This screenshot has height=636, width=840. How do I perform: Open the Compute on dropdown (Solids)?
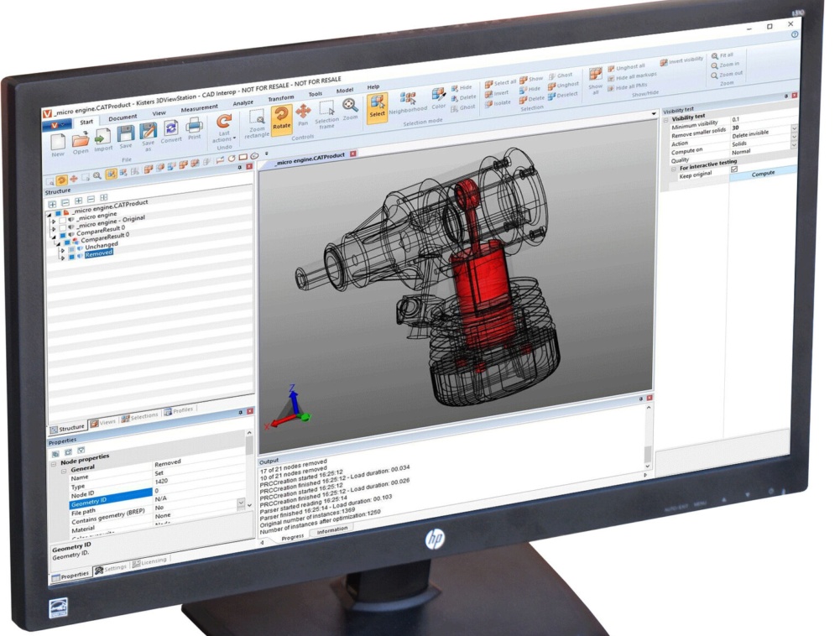(x=793, y=138)
